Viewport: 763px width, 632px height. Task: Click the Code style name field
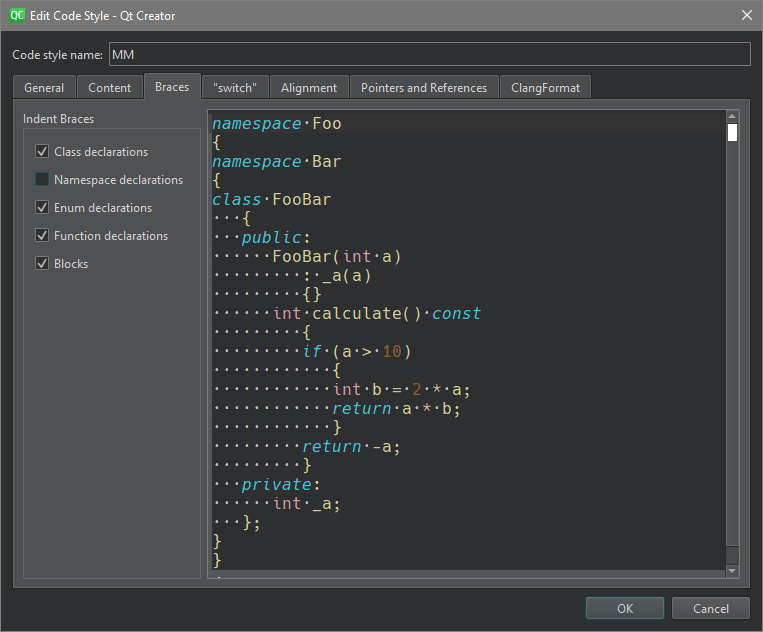pos(430,54)
